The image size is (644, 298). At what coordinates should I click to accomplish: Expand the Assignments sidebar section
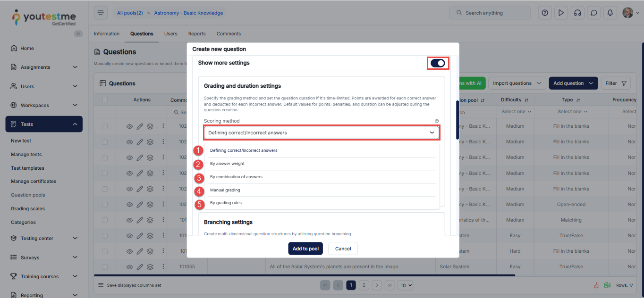tap(44, 67)
